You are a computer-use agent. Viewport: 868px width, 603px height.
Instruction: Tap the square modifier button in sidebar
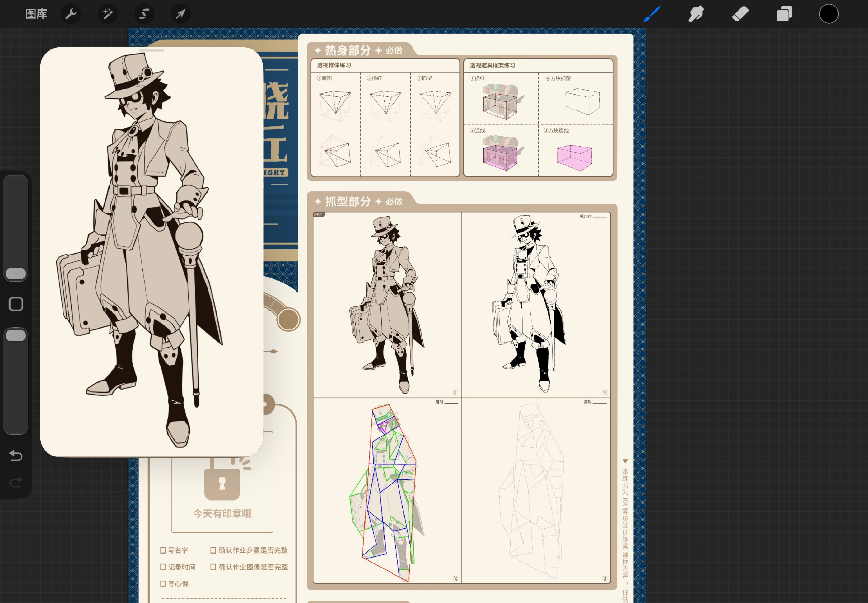(x=16, y=304)
